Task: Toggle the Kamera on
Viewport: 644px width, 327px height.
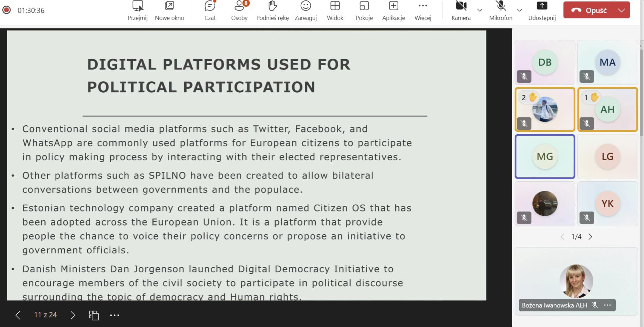Action: pyautogui.click(x=461, y=10)
